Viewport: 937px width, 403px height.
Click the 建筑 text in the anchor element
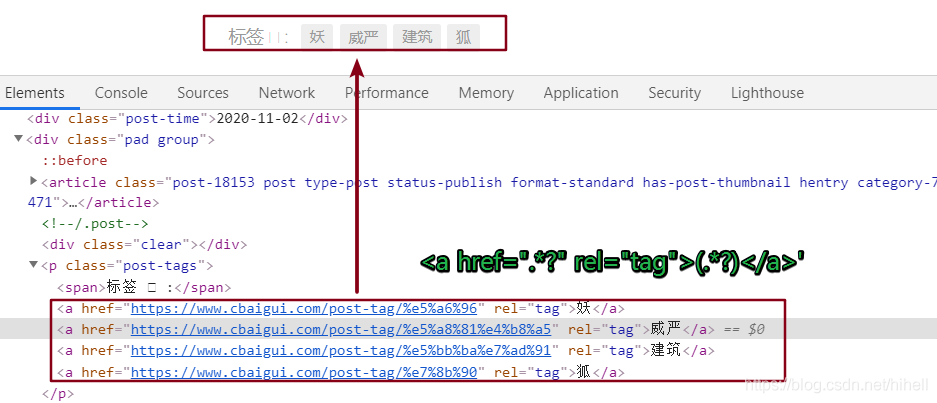point(666,350)
